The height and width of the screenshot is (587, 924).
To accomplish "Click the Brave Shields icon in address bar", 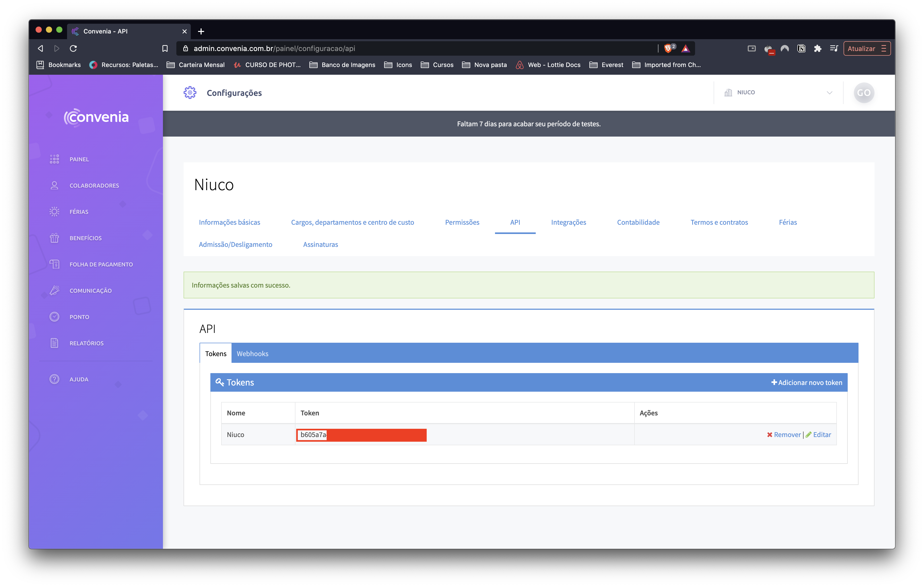I will 668,48.
